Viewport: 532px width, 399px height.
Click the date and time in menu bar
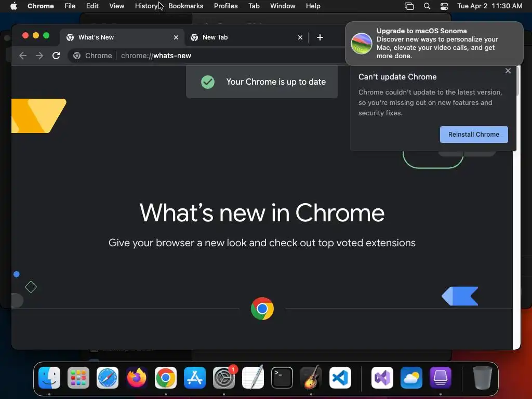pyautogui.click(x=489, y=6)
